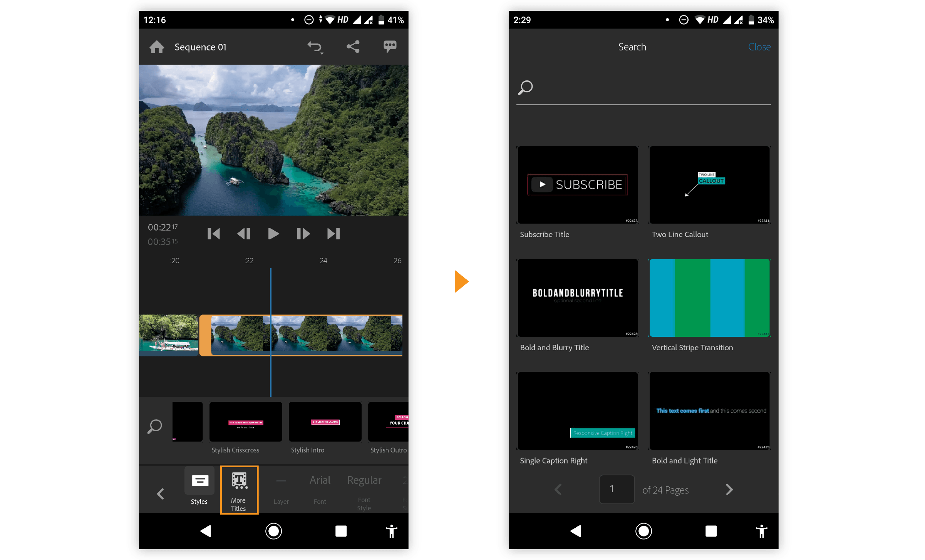Tap the Android back button on left phone

coord(206,531)
